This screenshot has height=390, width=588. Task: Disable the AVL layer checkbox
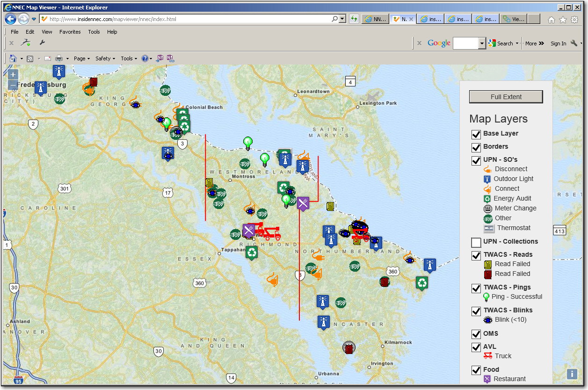point(476,347)
